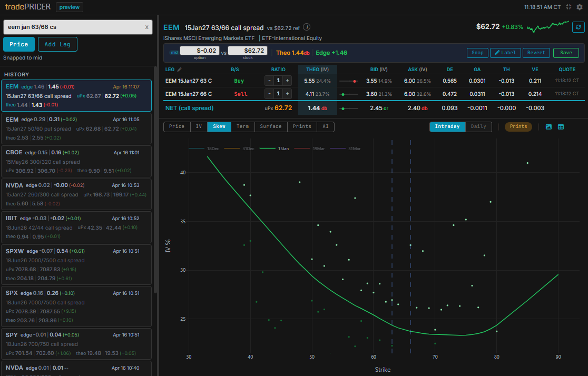Adjust the 63 C bid-ask price slider

coord(348,81)
